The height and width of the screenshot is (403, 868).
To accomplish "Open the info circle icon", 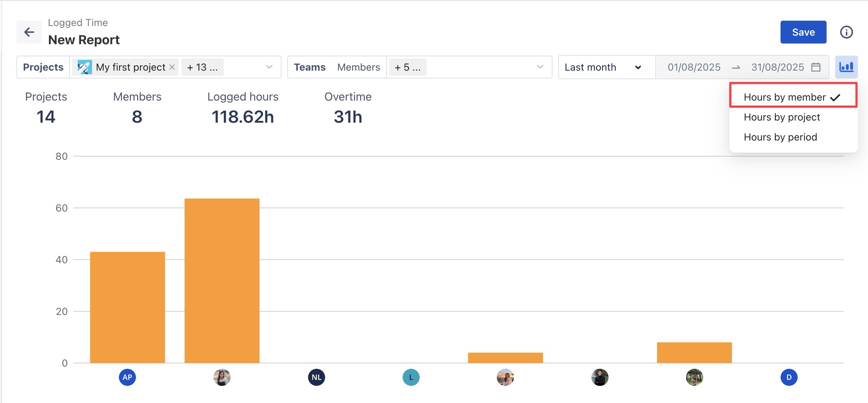I will click(x=846, y=32).
